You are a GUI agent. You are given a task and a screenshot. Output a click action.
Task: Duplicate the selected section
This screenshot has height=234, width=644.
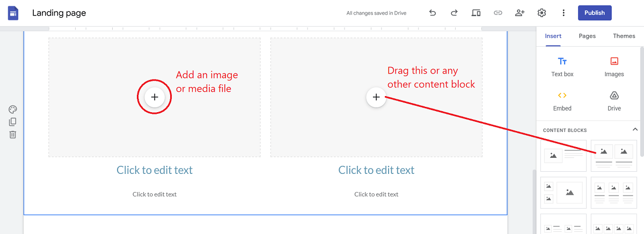(13, 122)
